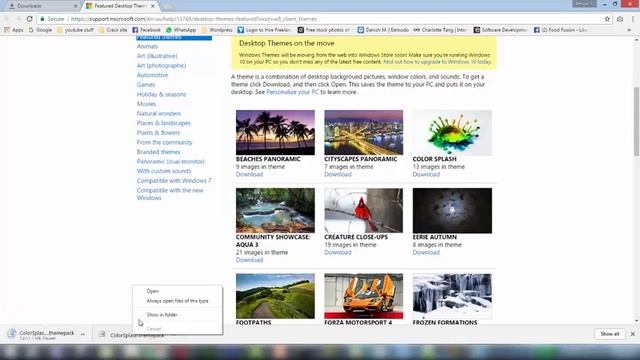
Task: Open the Art (photographic) category
Action: [x=161, y=66]
